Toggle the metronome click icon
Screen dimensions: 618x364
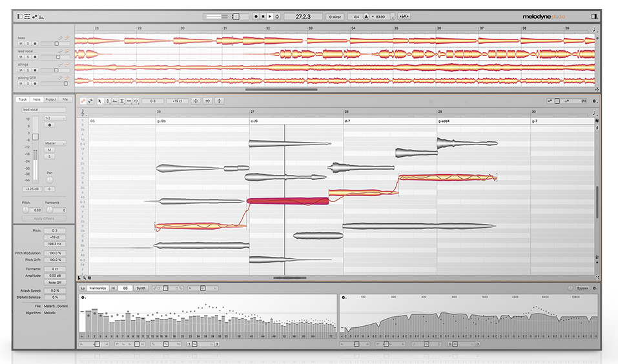366,17
